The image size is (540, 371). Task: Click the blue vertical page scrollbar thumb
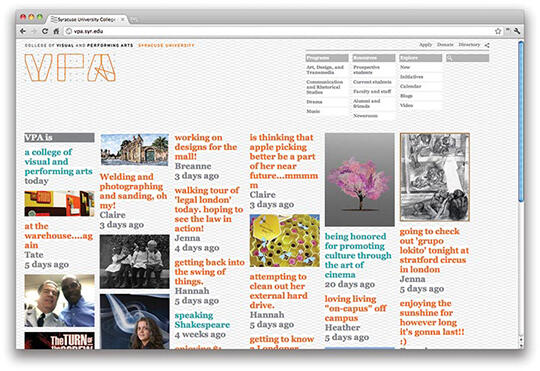click(x=521, y=121)
